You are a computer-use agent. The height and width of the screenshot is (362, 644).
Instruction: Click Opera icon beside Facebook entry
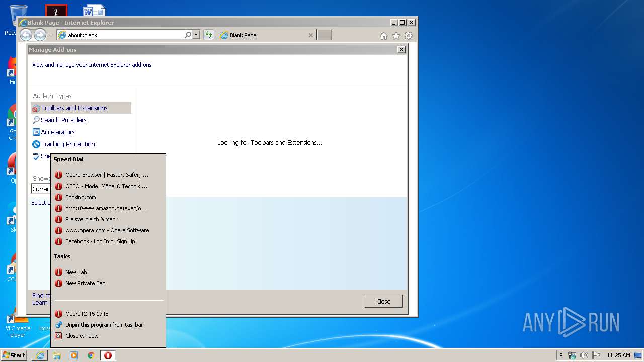(x=58, y=241)
